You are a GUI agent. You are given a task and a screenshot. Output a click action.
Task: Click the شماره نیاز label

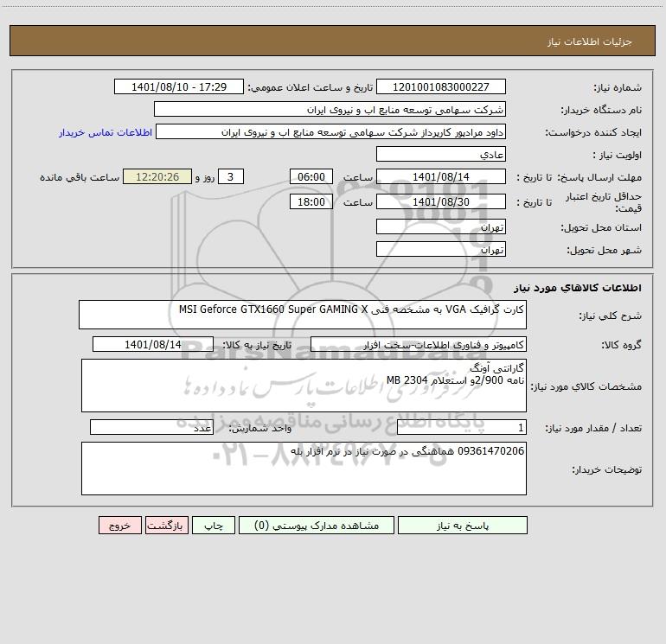coord(618,88)
